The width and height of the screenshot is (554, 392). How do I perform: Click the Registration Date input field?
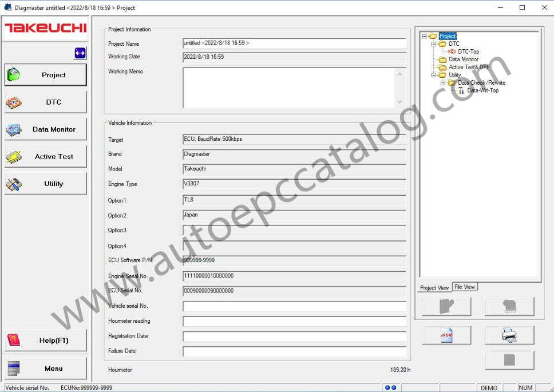[294, 336]
